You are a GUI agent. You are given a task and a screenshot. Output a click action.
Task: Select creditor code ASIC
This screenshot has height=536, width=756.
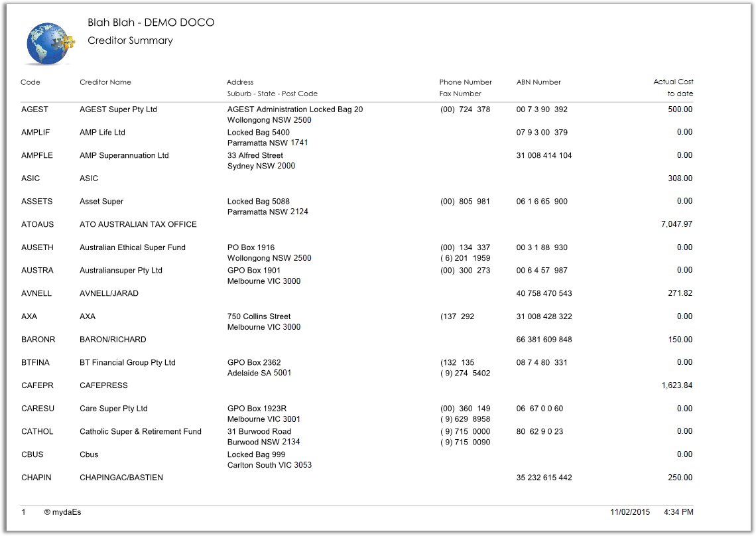(31, 178)
